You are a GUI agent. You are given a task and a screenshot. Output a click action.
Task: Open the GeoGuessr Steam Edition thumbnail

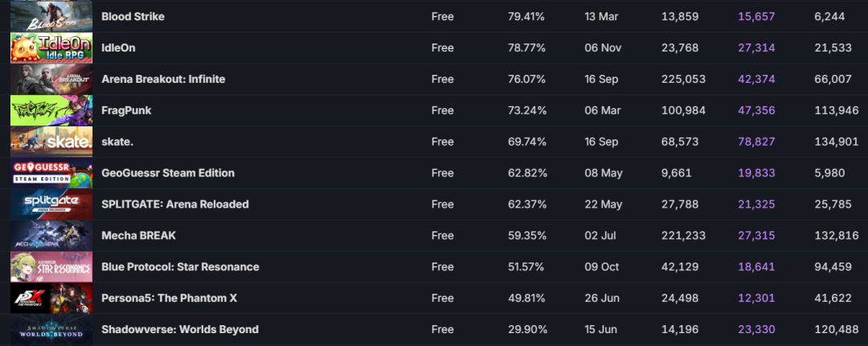[51, 173]
